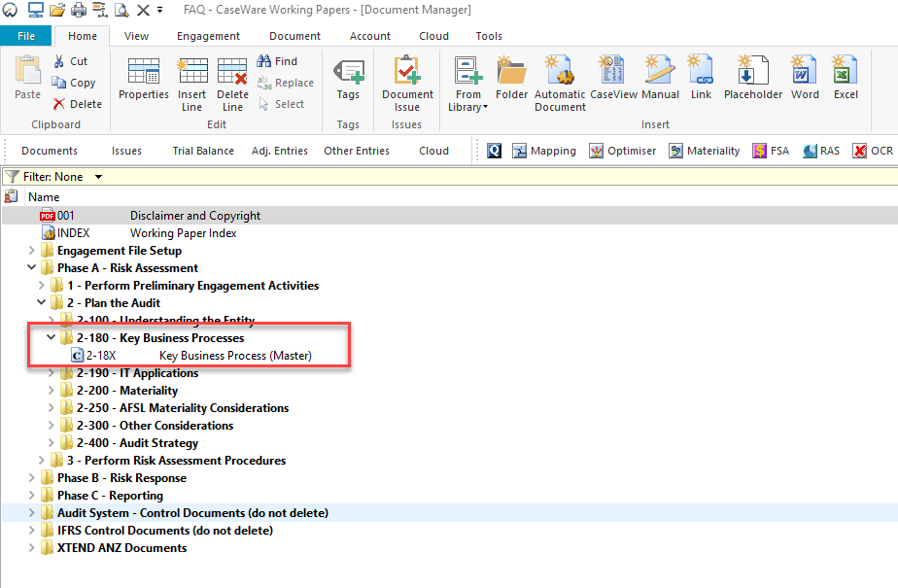Collapse the 2-180 - Key Business Processes folder
Screen dimensions: 898x588
pyautogui.click(x=51, y=337)
